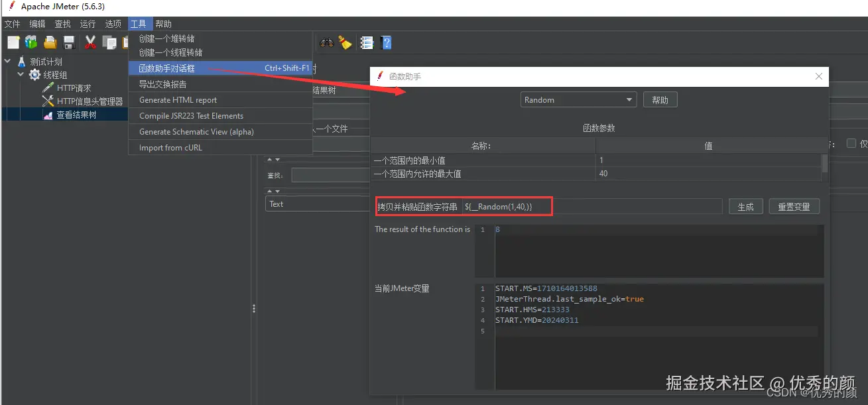
Task: Select the 查看结果树 tree item
Action: pos(76,115)
